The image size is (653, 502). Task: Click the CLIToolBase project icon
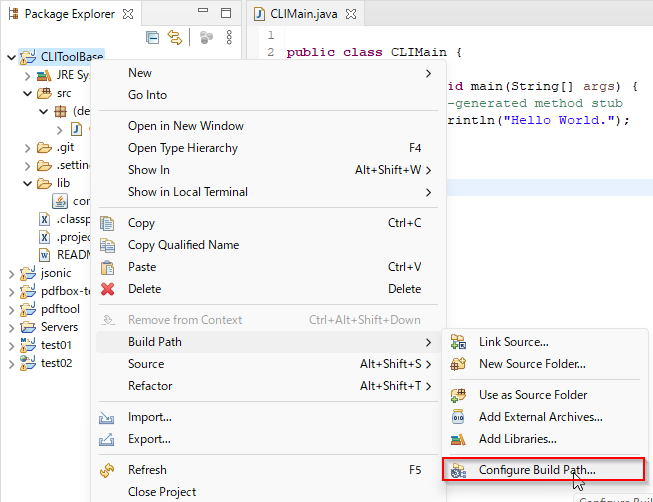tap(28, 57)
